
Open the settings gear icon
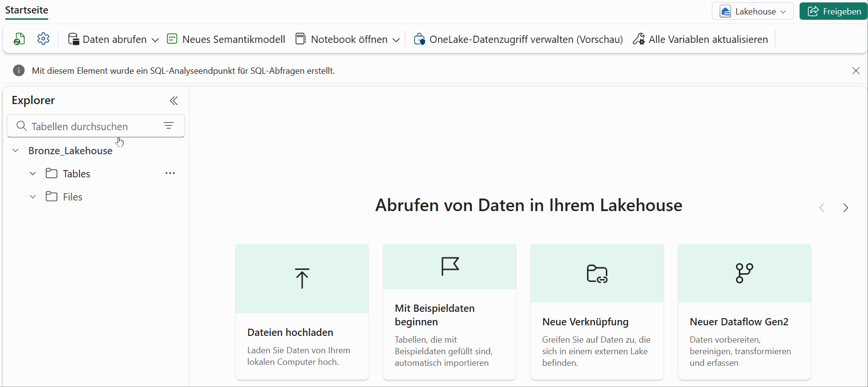(43, 39)
